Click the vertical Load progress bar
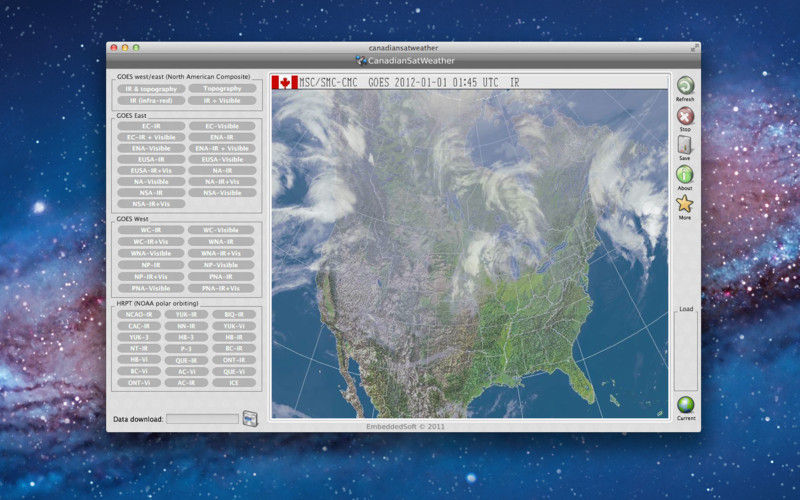The width and height of the screenshot is (800, 500). [x=686, y=352]
